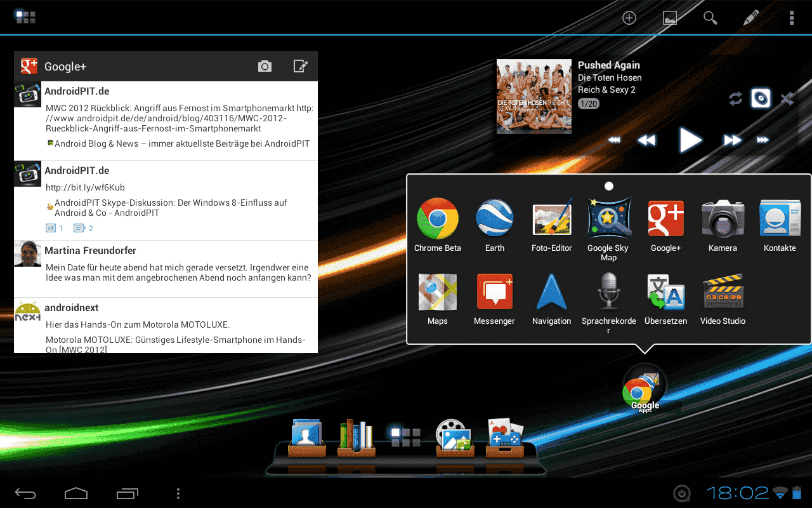The image size is (812, 508).
Task: Open the androidnext Motorola MOTOLUXE post
Action: [x=166, y=326]
